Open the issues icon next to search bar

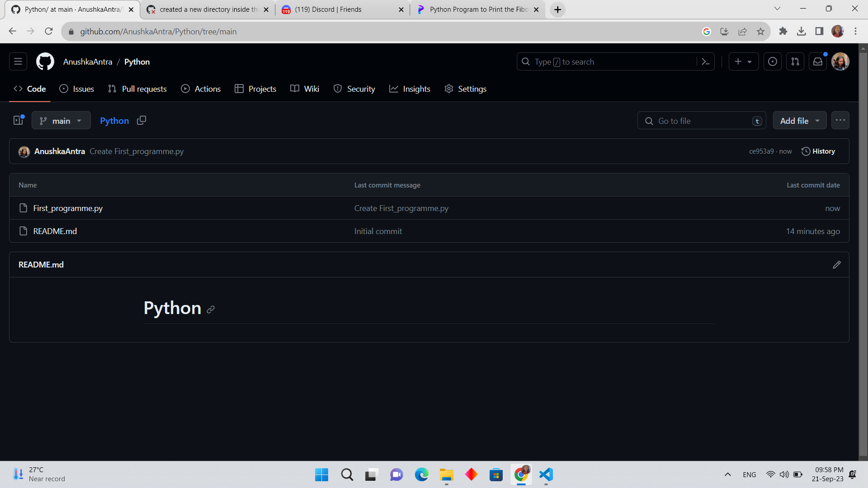(772, 61)
